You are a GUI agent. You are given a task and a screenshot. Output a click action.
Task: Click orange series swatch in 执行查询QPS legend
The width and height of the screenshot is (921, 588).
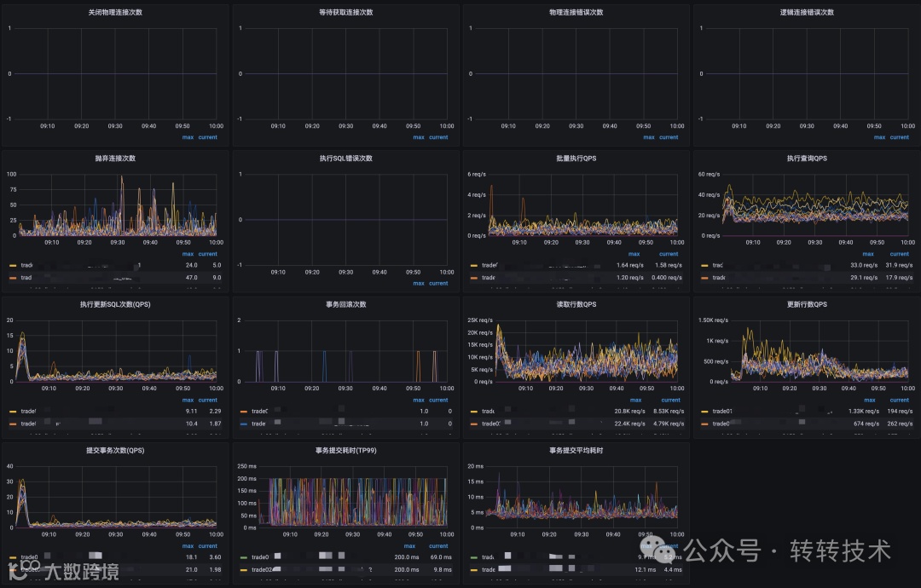[x=705, y=278]
